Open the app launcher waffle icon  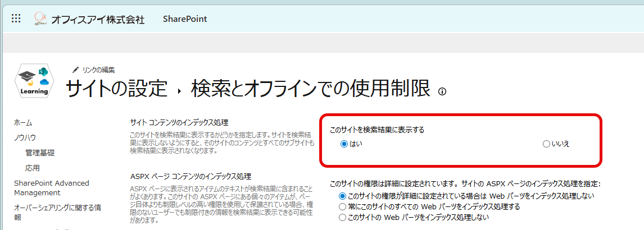[x=16, y=19]
